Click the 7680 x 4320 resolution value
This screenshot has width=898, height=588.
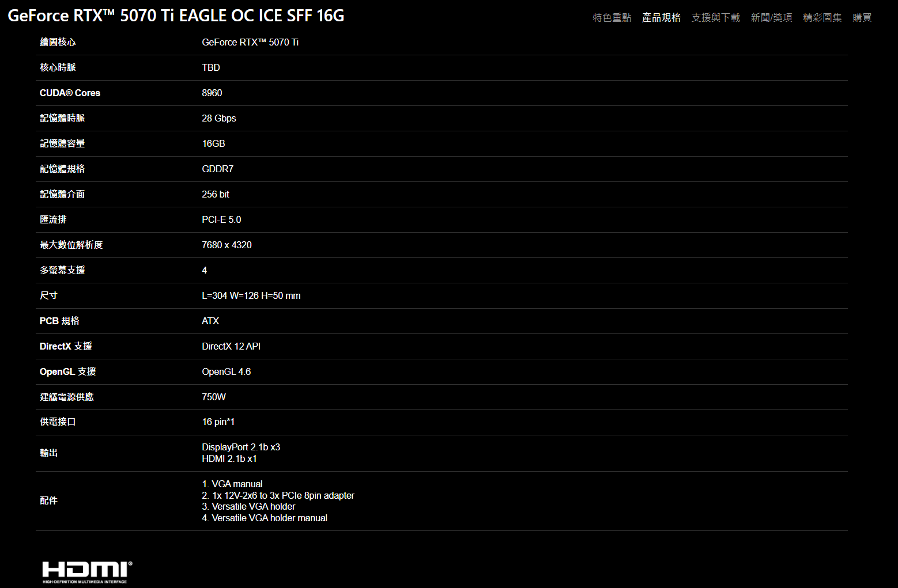tap(227, 245)
